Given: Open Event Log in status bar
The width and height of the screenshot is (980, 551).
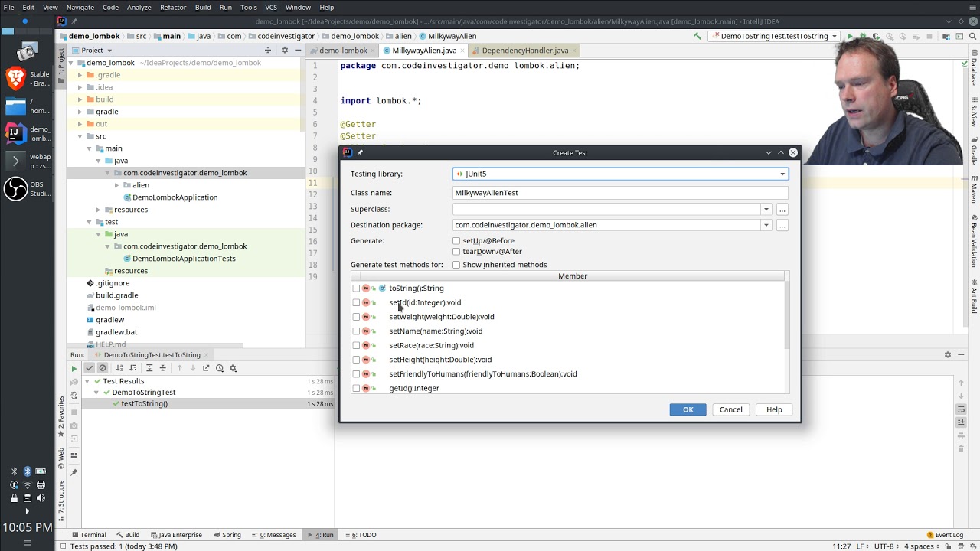Looking at the screenshot, I should [944, 535].
